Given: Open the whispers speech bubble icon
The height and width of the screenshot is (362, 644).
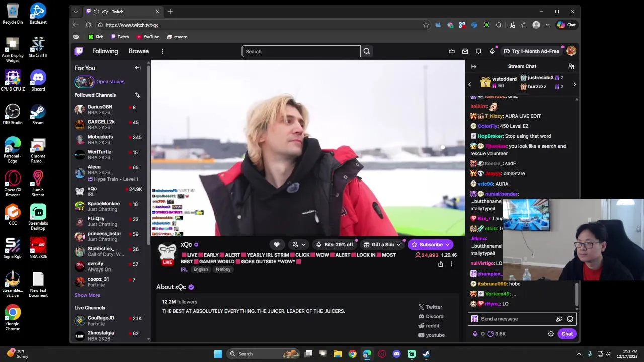Looking at the screenshot, I should click(x=478, y=51).
